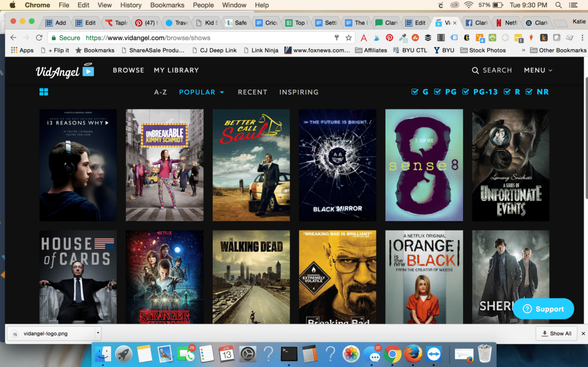This screenshot has height=367, width=588.
Task: Open the 13 Reasons Why poster
Action: [78, 165]
